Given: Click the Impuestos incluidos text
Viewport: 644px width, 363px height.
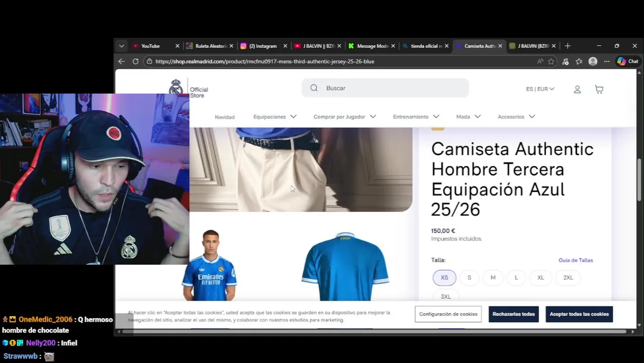Looking at the screenshot, I should (457, 239).
